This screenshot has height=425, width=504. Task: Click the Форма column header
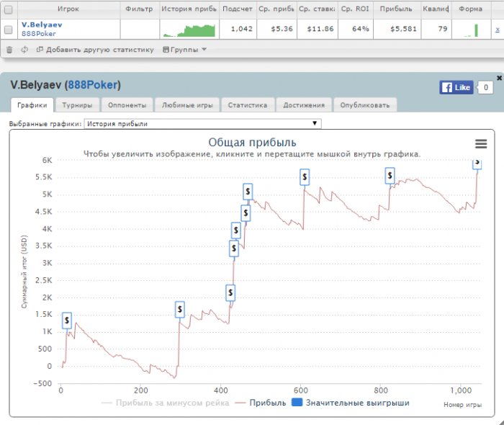coord(471,9)
